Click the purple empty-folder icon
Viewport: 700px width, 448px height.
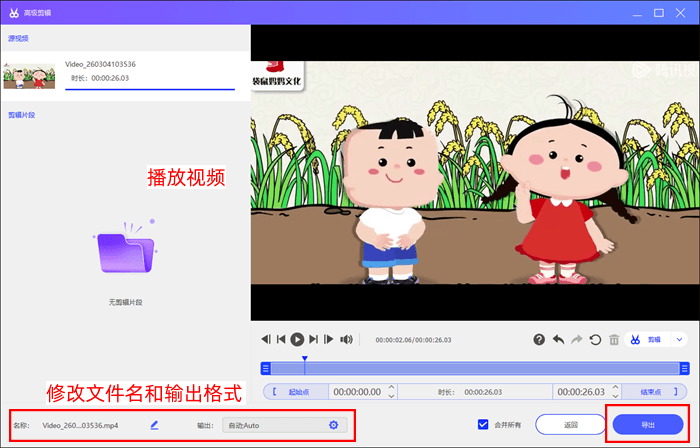point(125,247)
